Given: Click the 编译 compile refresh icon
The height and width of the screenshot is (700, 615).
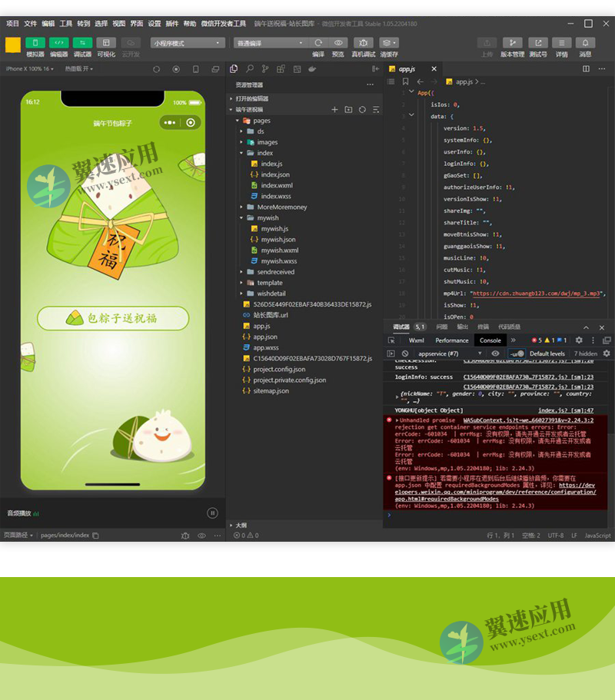Looking at the screenshot, I should click(x=318, y=43).
